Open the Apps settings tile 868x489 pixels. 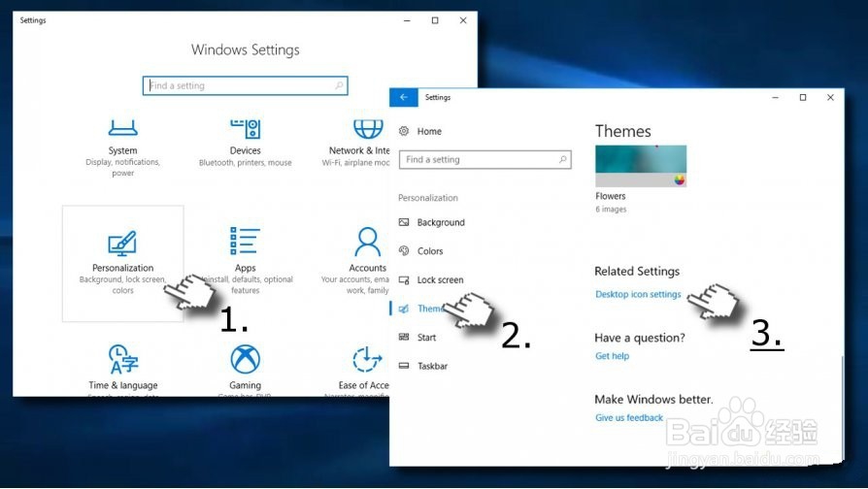pos(246,261)
